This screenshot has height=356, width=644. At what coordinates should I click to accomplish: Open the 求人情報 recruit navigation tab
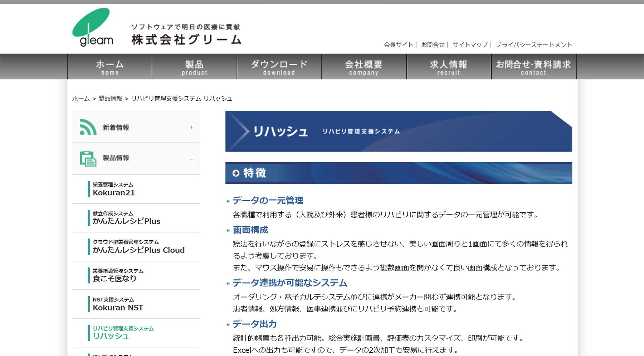click(x=449, y=67)
